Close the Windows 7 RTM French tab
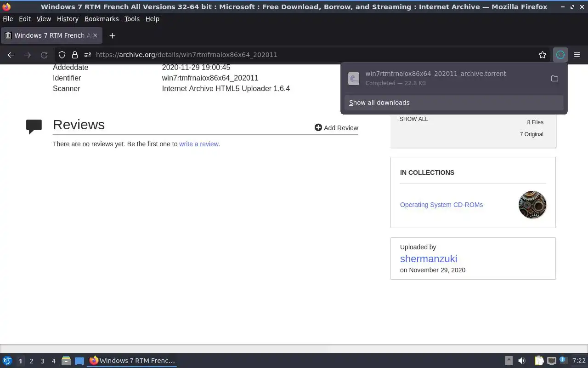The image size is (588, 368). coord(95,35)
